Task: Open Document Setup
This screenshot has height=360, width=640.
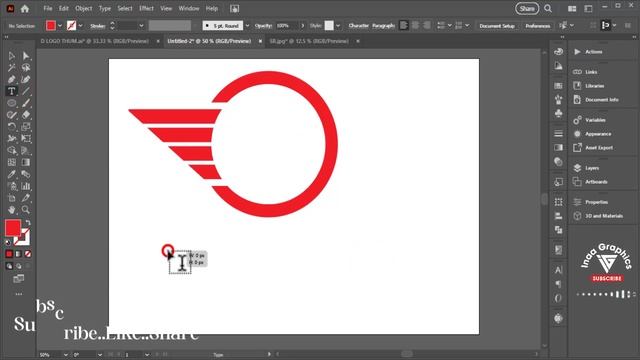Action: tap(497, 26)
